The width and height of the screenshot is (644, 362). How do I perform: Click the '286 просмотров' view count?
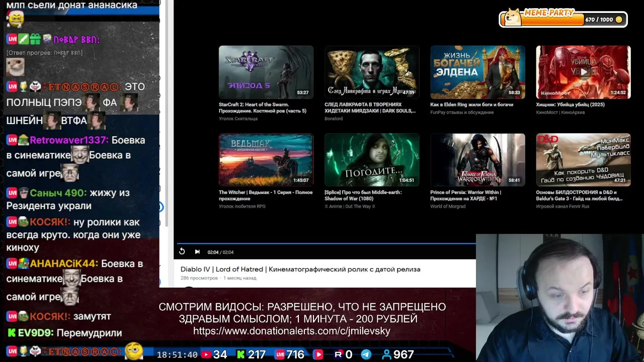[x=199, y=278]
